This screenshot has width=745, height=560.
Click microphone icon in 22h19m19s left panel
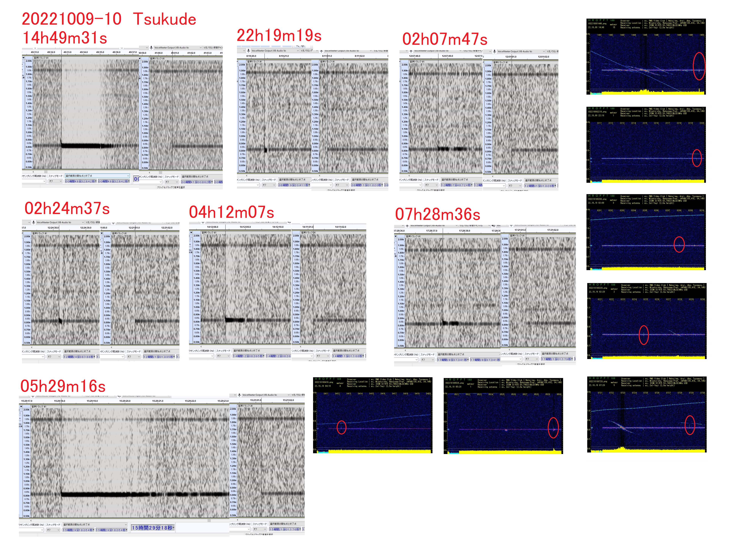pyautogui.click(x=248, y=51)
